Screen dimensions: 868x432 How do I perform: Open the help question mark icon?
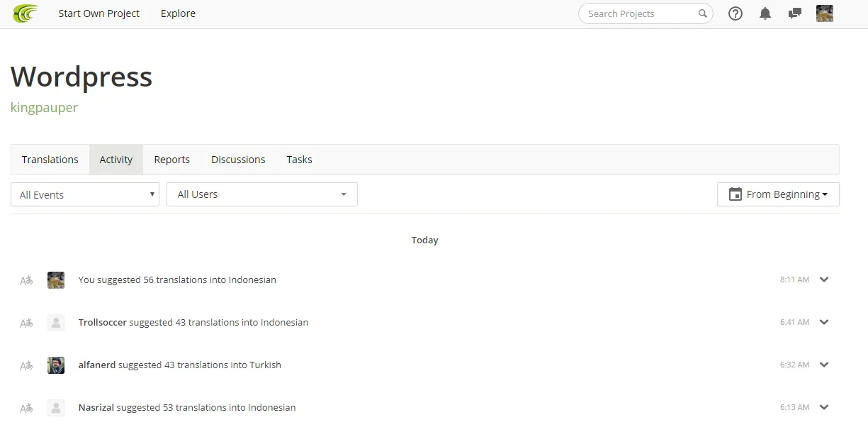(x=735, y=13)
